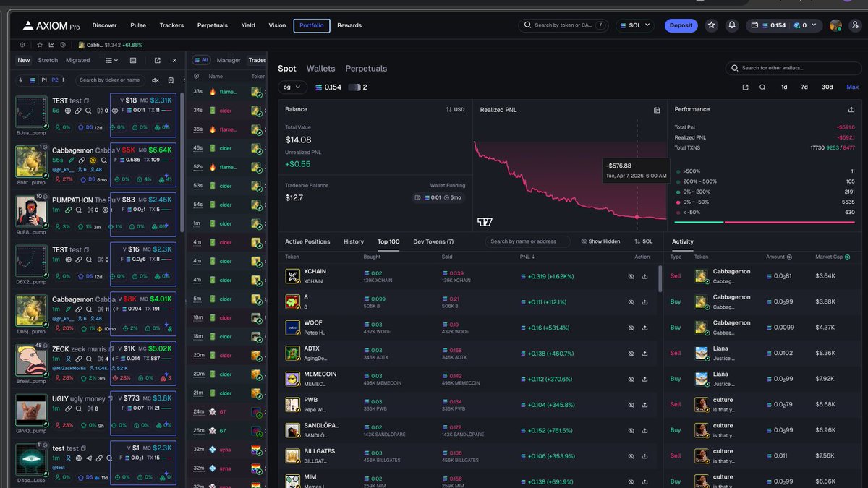
Task: Click the wallet funding 0.01 6mo chip
Action: [438, 197]
